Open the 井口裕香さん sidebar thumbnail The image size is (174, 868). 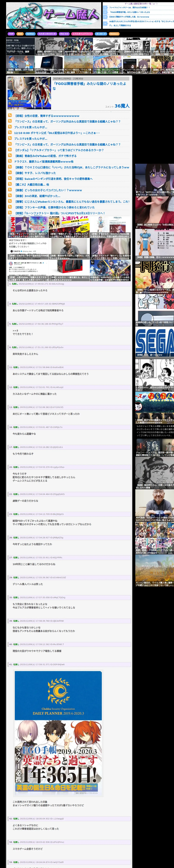[155, 212]
